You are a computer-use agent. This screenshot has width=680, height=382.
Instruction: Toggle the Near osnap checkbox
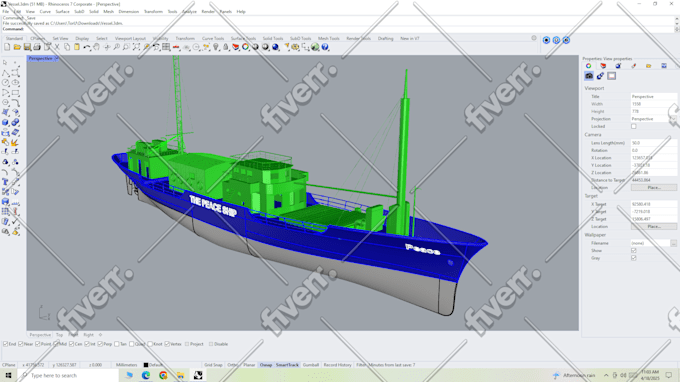[21, 344]
